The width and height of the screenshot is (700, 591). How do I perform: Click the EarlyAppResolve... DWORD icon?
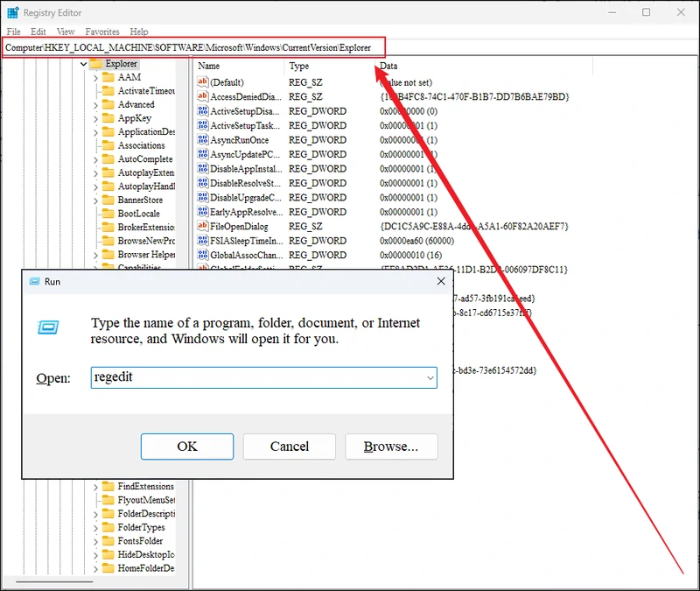203,211
